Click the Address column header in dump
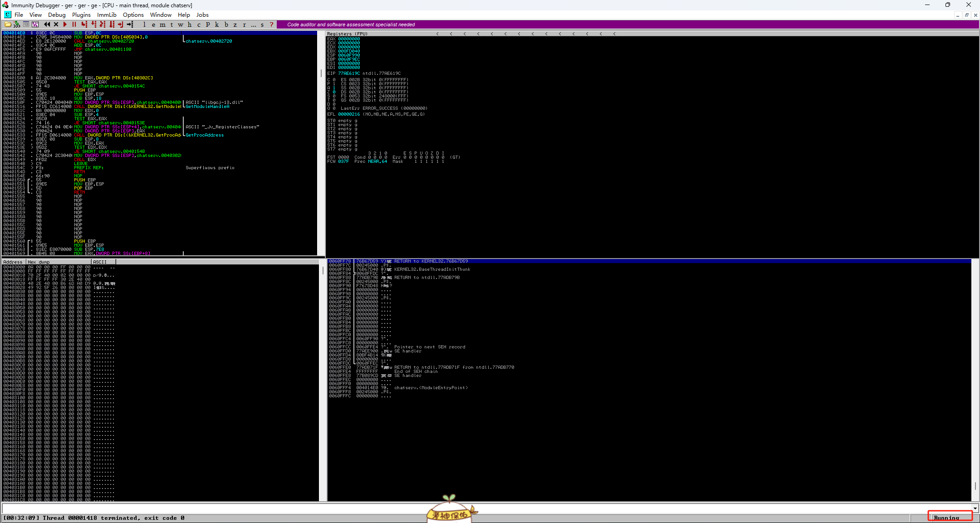Viewport: 980px width, 523px height. (x=14, y=262)
